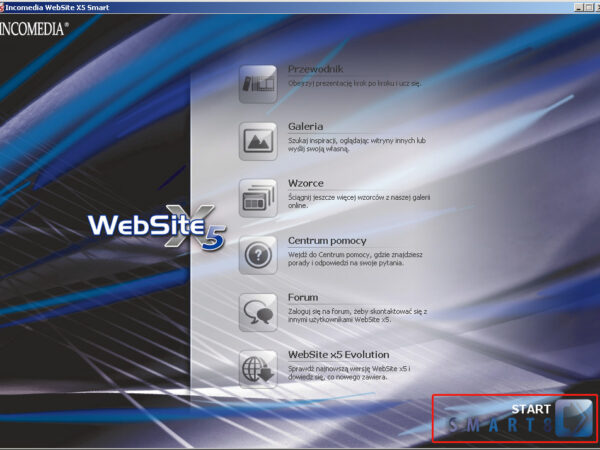Click the START text label
Viewport: 600px width, 450px height.
pos(531,409)
